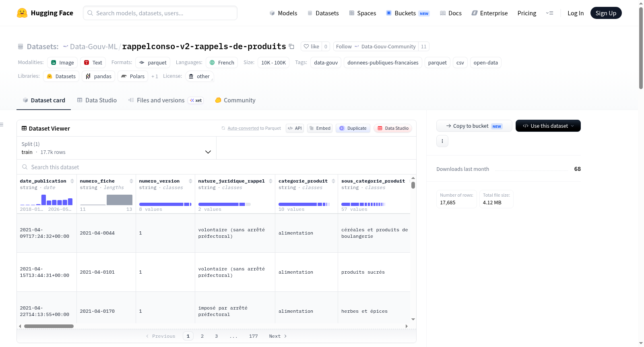Open the Files and versions tab
This screenshot has width=644, height=347.
pos(166,100)
